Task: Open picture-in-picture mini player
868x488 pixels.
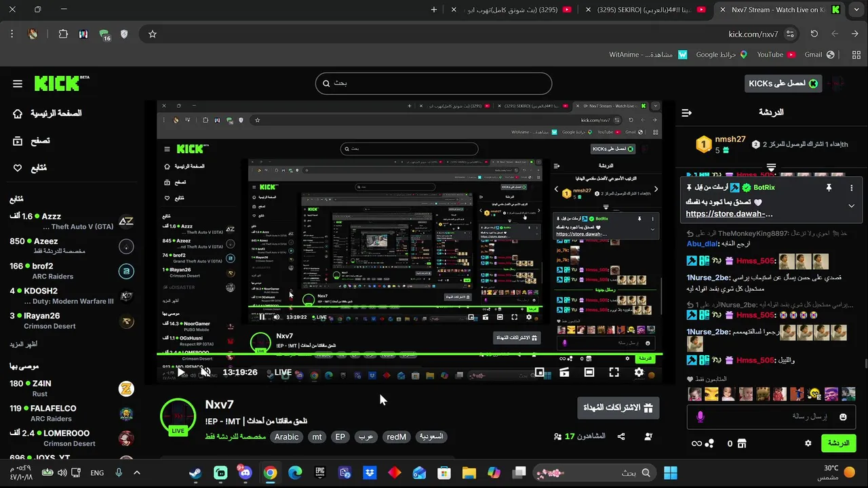Action: (x=540, y=372)
